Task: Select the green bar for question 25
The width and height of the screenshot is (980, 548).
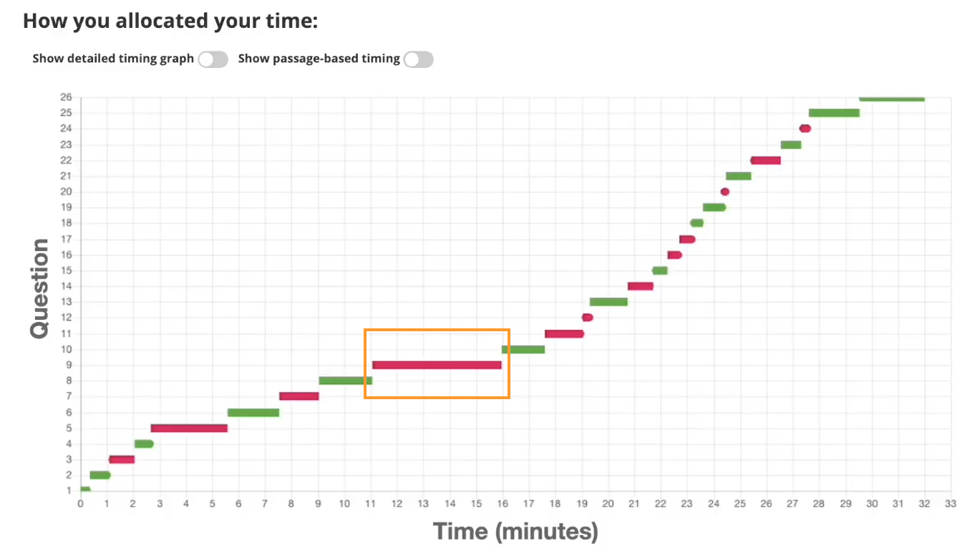Action: point(834,113)
